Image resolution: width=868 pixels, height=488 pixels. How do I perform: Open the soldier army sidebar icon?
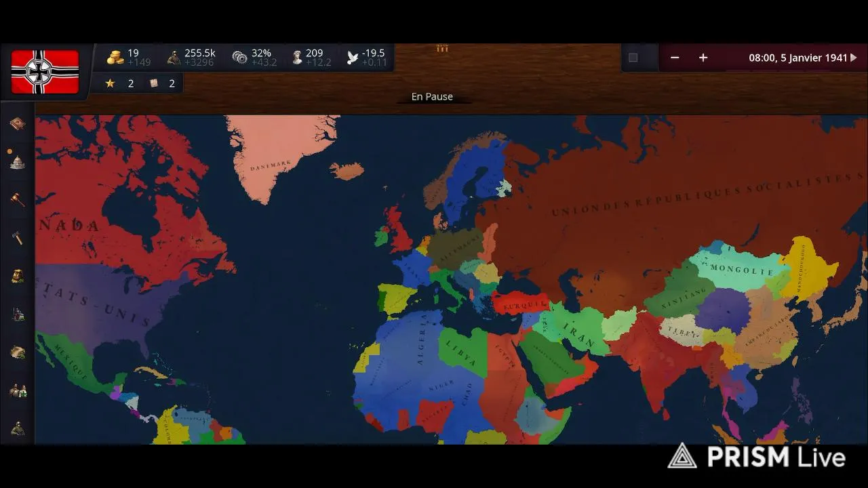pos(18,428)
